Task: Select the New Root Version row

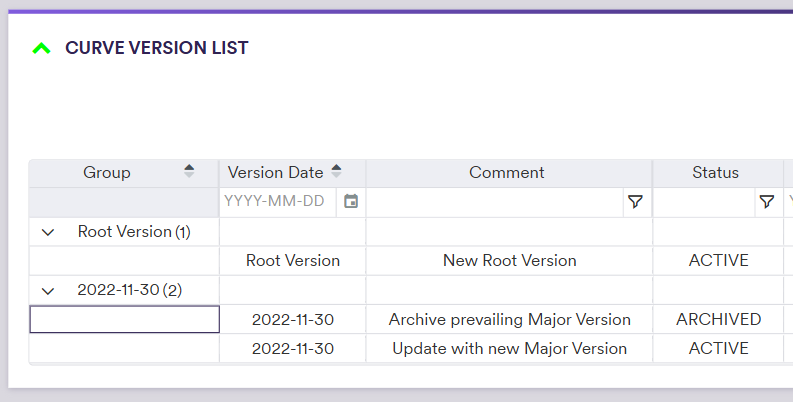Action: [509, 260]
